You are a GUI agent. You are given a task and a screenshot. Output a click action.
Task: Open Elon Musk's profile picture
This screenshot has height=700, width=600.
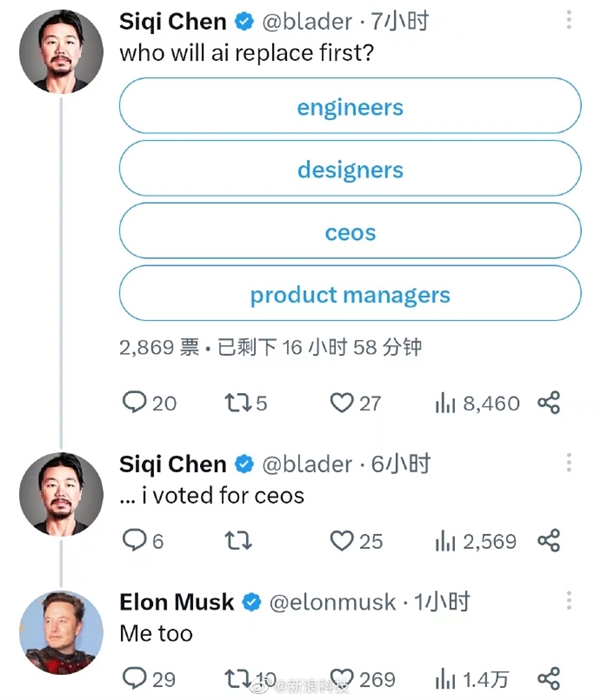click(61, 633)
